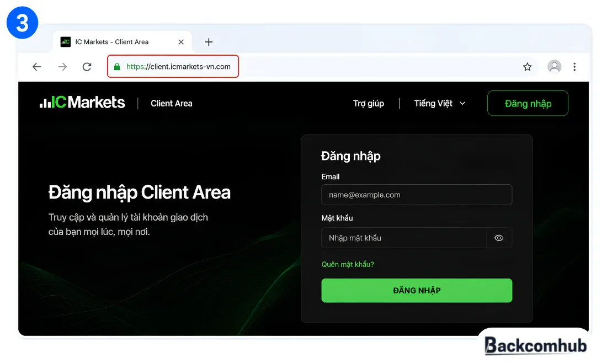
Task: Click the IC Markets logo
Action: click(82, 103)
